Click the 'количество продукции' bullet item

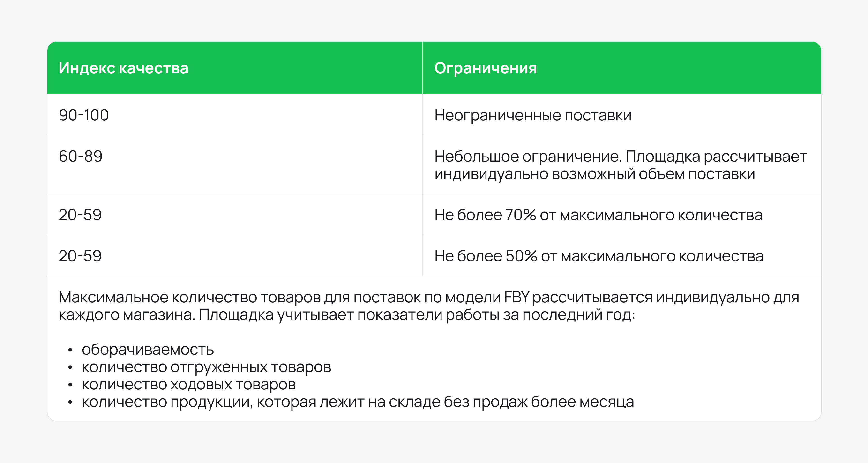tap(358, 402)
